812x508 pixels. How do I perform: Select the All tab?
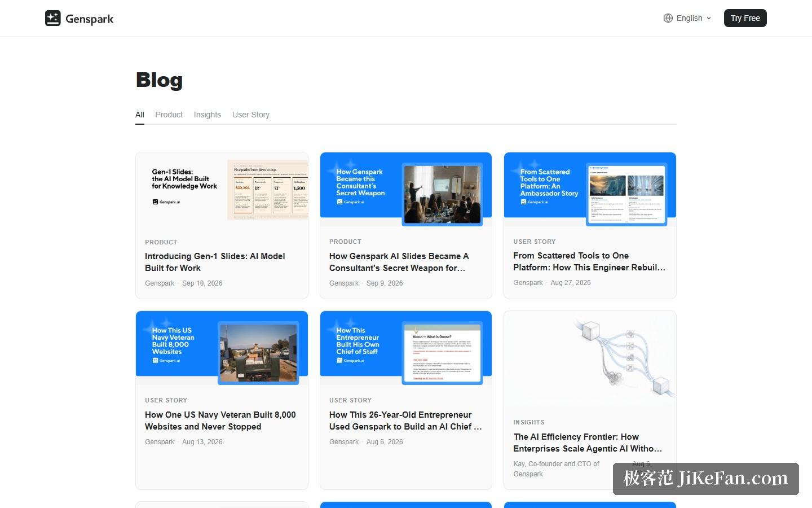point(140,115)
